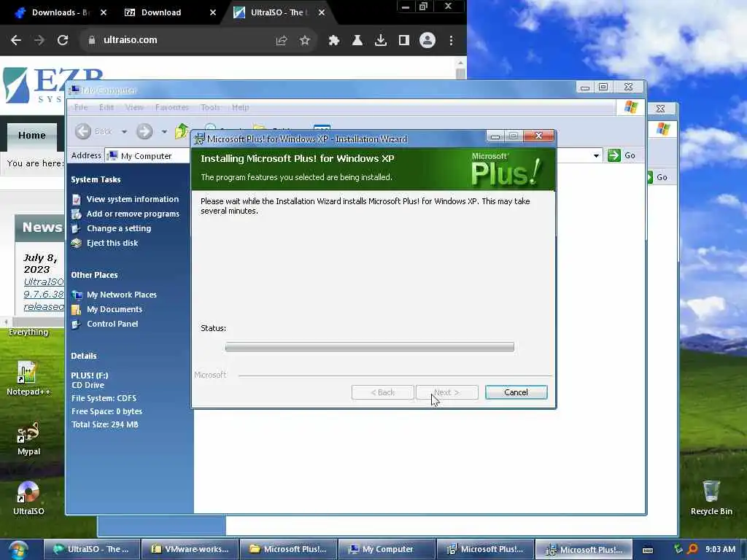Click the My Network Places icon

tap(76, 295)
